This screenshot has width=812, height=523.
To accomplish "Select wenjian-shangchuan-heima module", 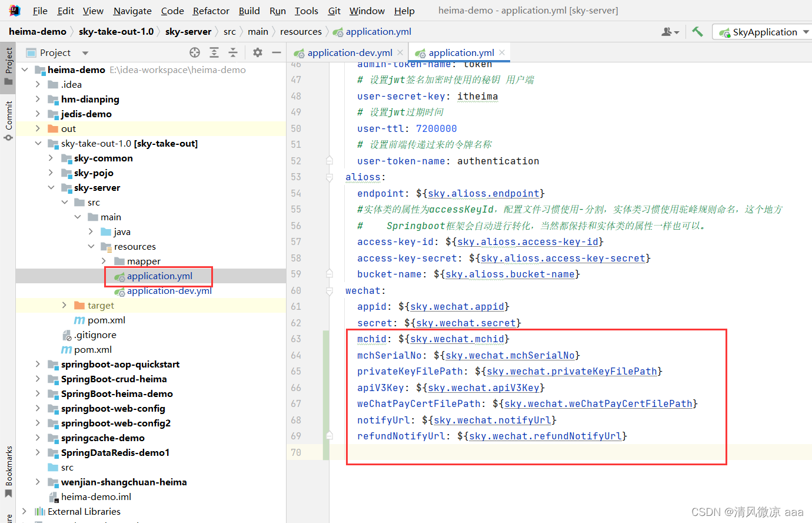I will click(x=124, y=482).
